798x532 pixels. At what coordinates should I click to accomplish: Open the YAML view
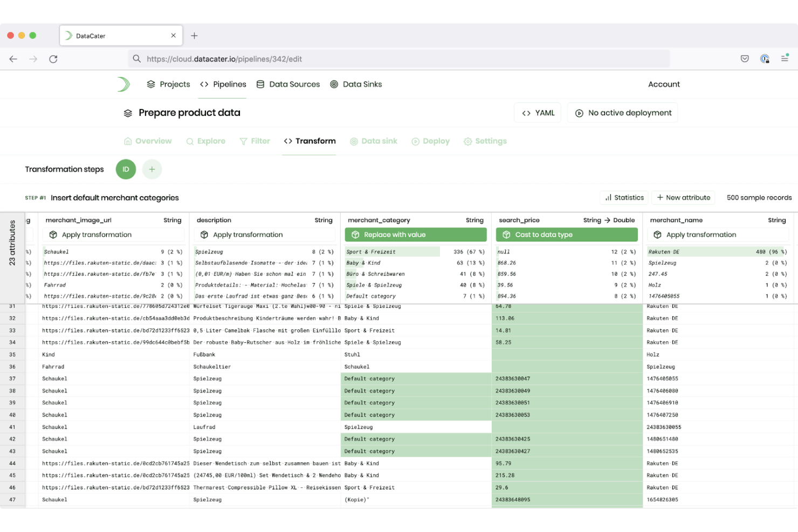(537, 112)
